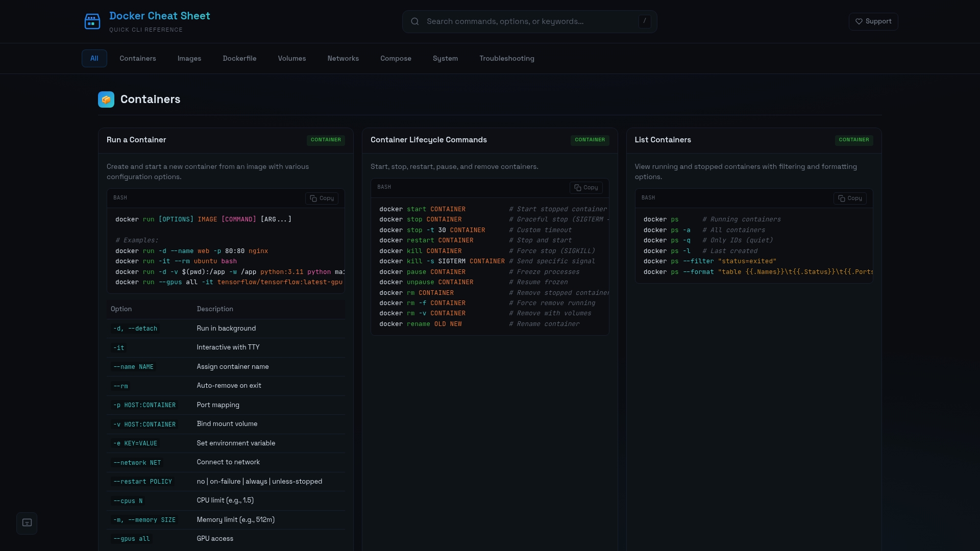
Task: Open the Volumes tab
Action: (x=292, y=59)
